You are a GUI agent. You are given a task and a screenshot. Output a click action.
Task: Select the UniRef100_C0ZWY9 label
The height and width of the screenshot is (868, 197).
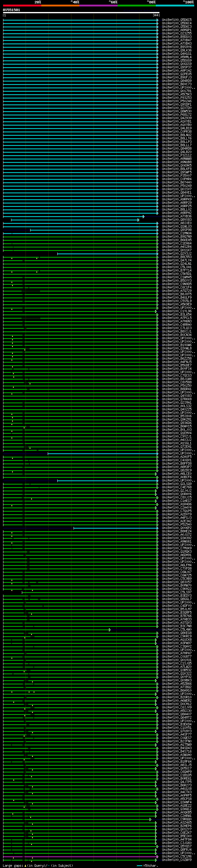tap(177, 860)
